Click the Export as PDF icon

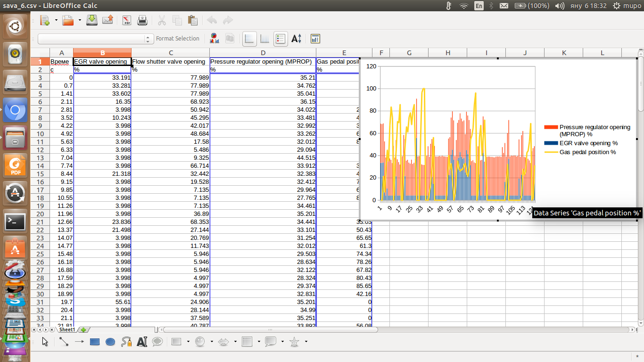coord(127,20)
